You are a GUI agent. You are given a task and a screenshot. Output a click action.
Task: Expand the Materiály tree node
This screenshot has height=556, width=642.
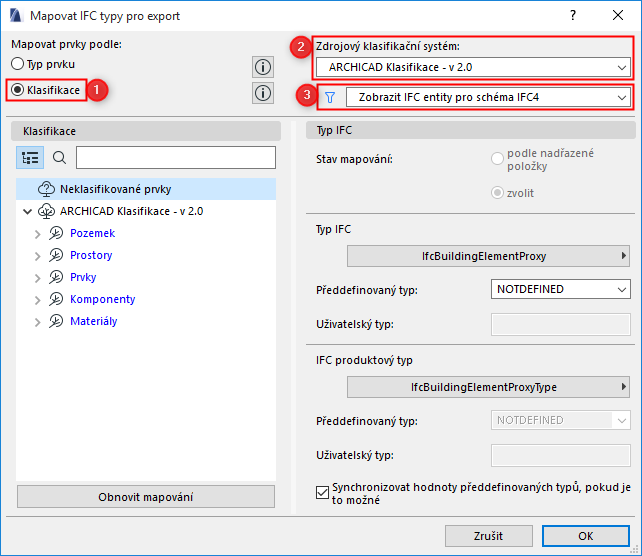click(x=38, y=322)
